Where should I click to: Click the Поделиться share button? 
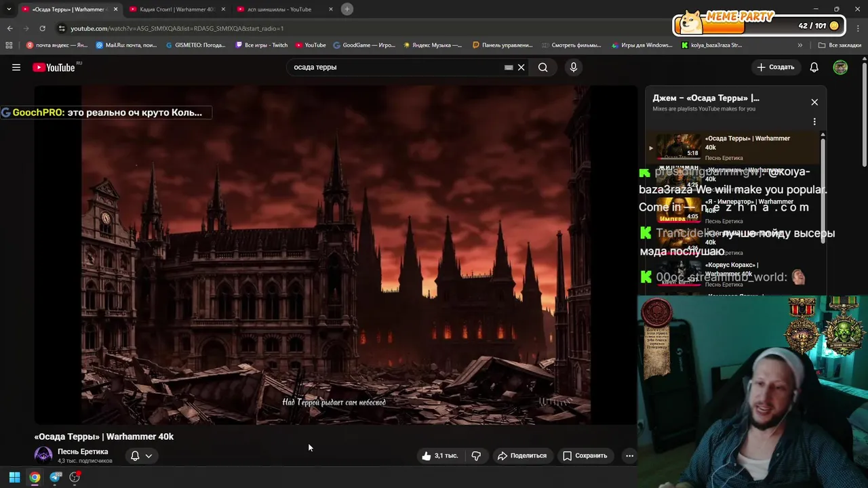[522, 455]
